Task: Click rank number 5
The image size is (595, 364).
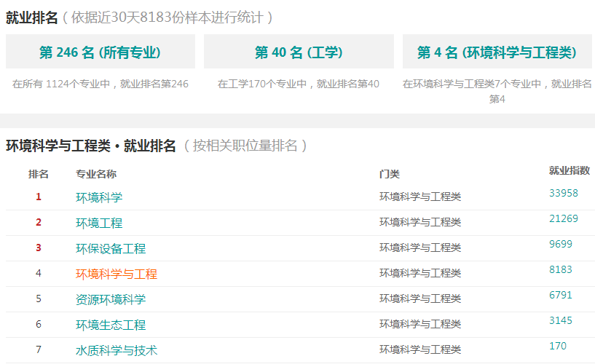Action: (x=39, y=298)
